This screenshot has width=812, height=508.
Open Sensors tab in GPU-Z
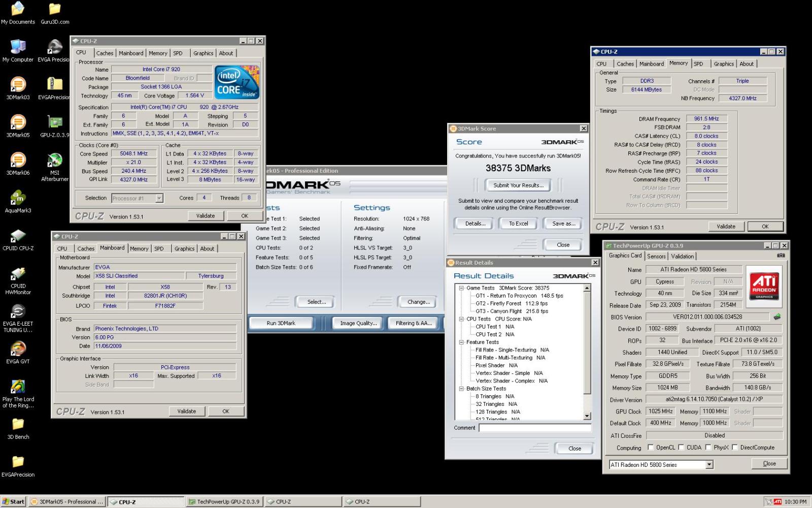point(656,257)
